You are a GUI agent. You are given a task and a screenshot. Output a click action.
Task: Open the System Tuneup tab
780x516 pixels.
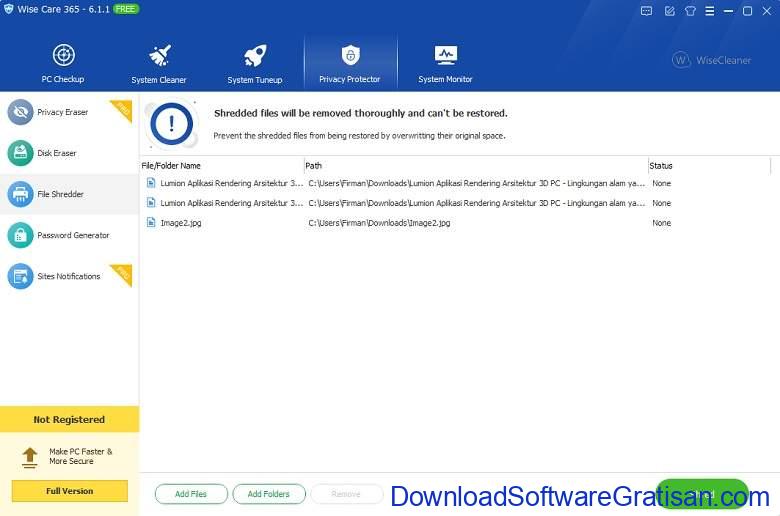[255, 64]
